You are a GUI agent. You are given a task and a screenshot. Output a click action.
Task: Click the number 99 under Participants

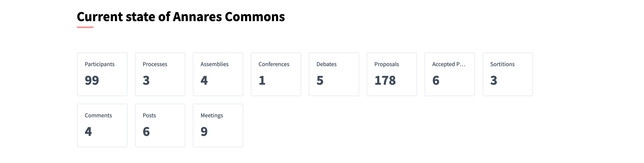click(92, 81)
